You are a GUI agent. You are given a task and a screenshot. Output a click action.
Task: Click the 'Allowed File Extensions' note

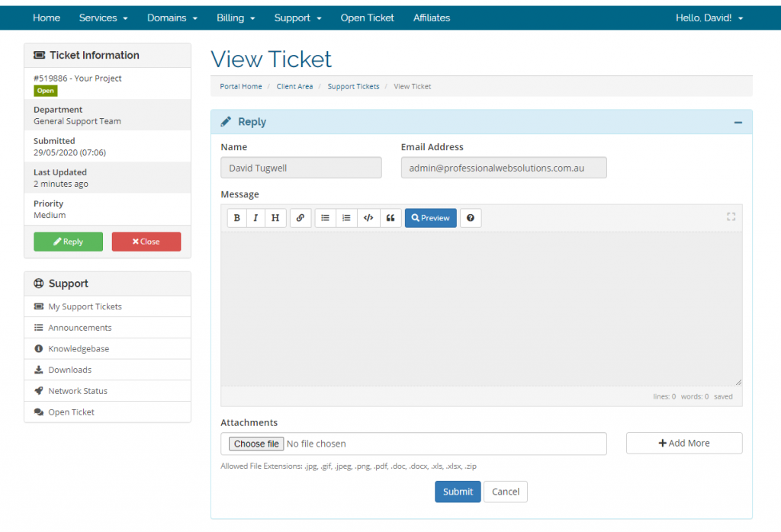click(349, 466)
